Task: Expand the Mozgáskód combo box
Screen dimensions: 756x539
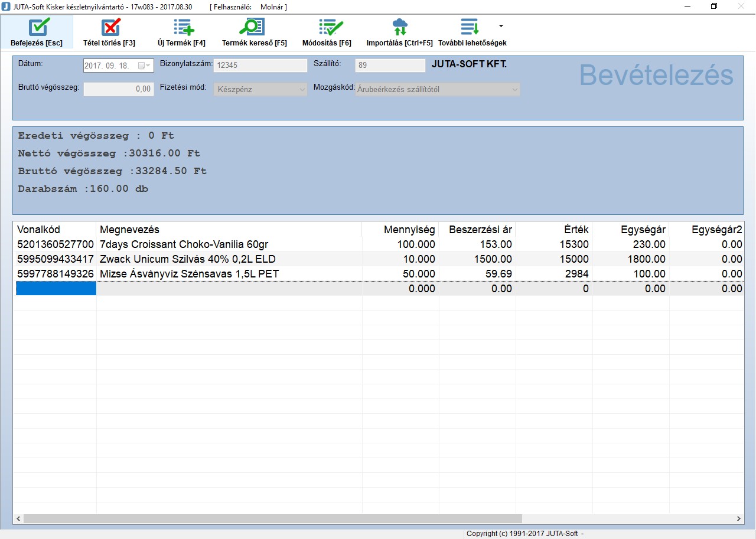Action: point(514,90)
